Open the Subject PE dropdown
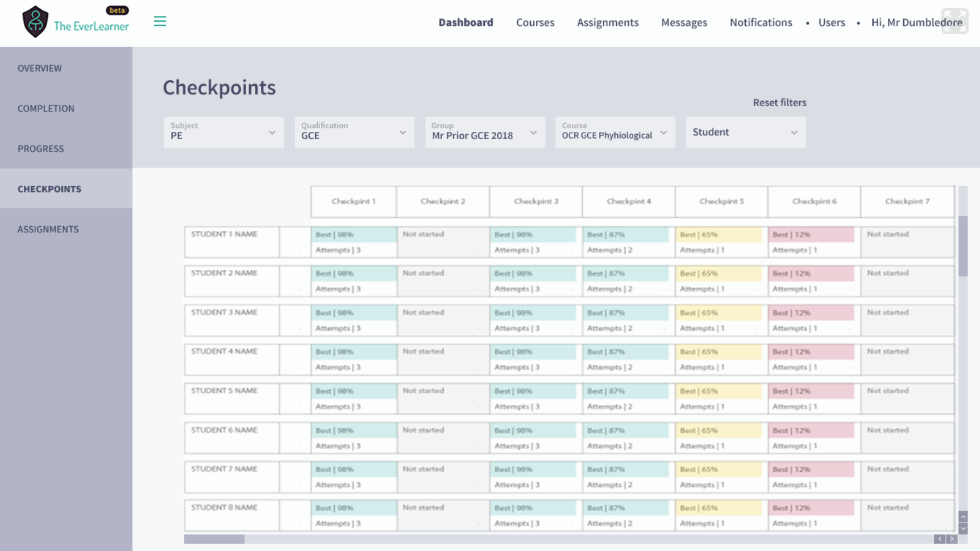 [x=223, y=132]
